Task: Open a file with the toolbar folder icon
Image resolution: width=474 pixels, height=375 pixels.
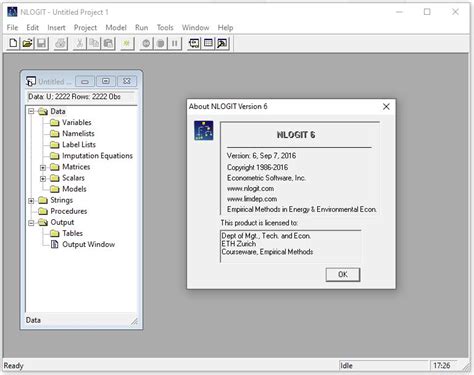Action: point(27,43)
